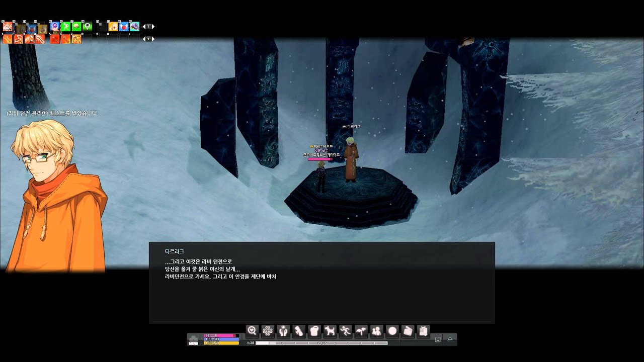Go to previous page of top hotbar row
The width and height of the screenshot is (644, 362).
[144, 27]
